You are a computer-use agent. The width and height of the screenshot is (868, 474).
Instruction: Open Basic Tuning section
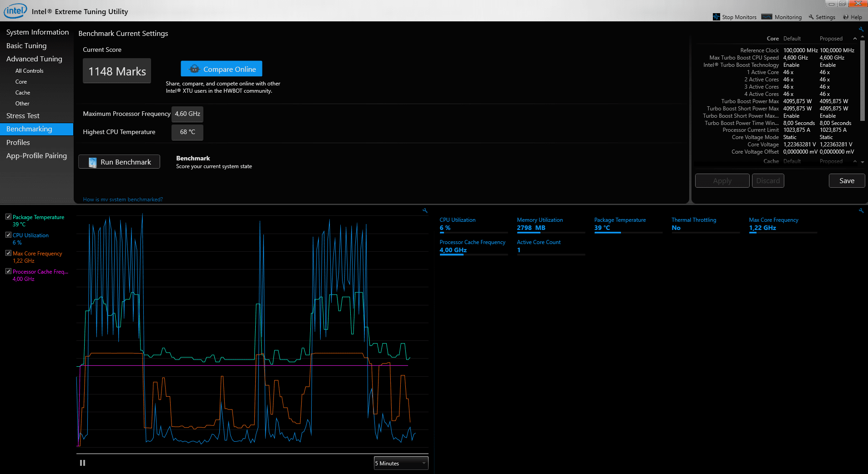tap(26, 46)
